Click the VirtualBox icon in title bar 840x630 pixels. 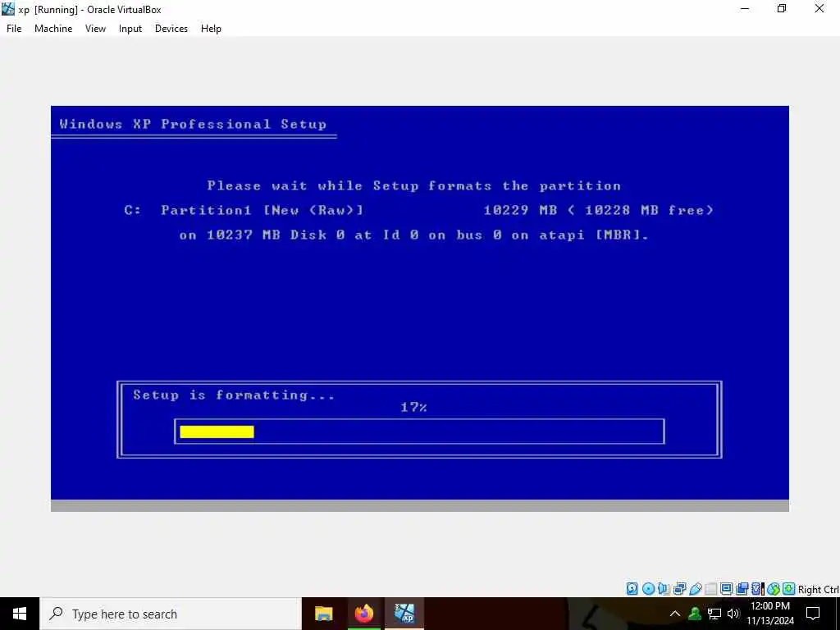click(8, 9)
